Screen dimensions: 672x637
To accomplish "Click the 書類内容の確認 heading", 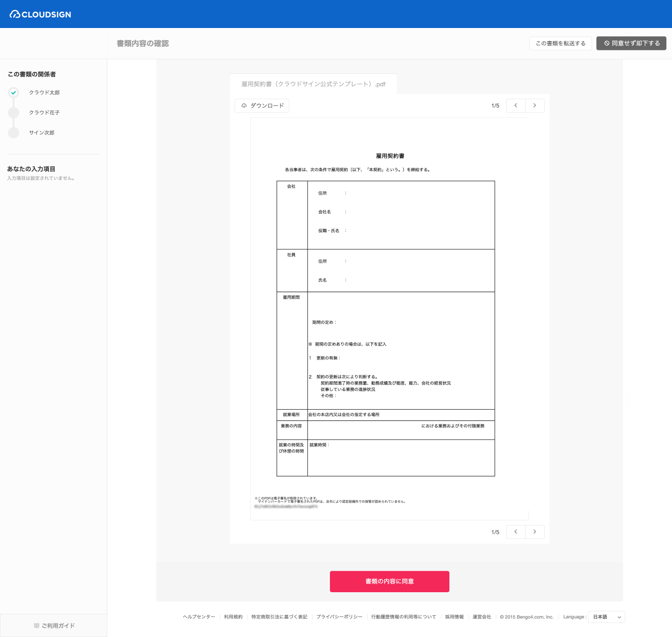I will pos(143,43).
